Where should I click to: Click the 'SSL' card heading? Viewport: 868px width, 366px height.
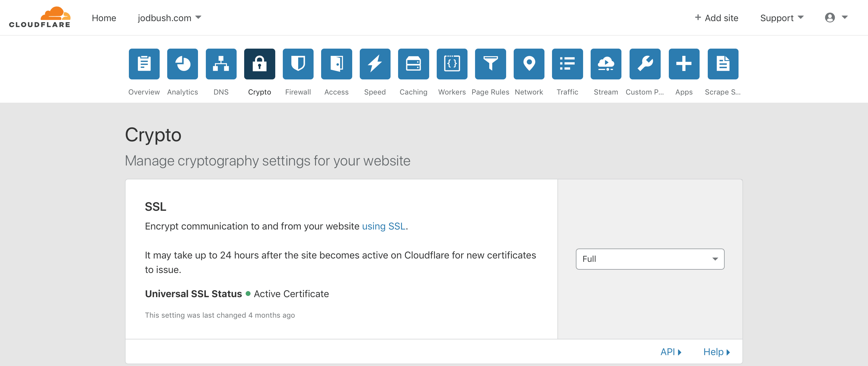(155, 207)
